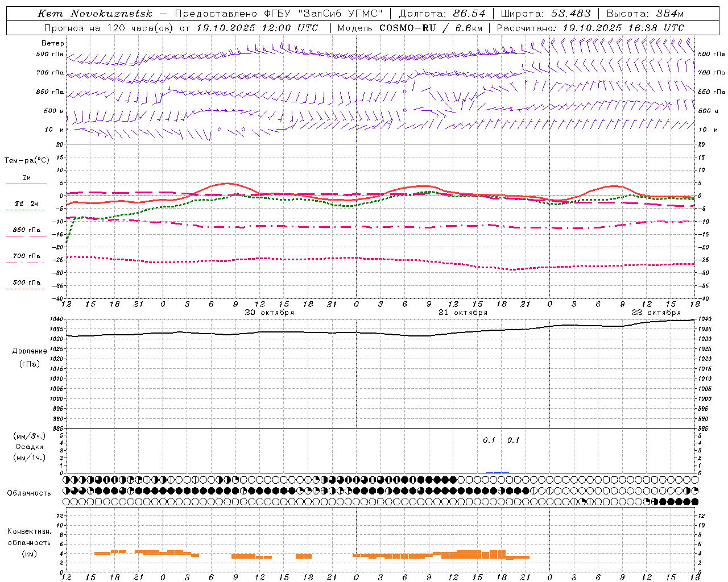Click the solid red 2м legend line sample

tap(26, 184)
